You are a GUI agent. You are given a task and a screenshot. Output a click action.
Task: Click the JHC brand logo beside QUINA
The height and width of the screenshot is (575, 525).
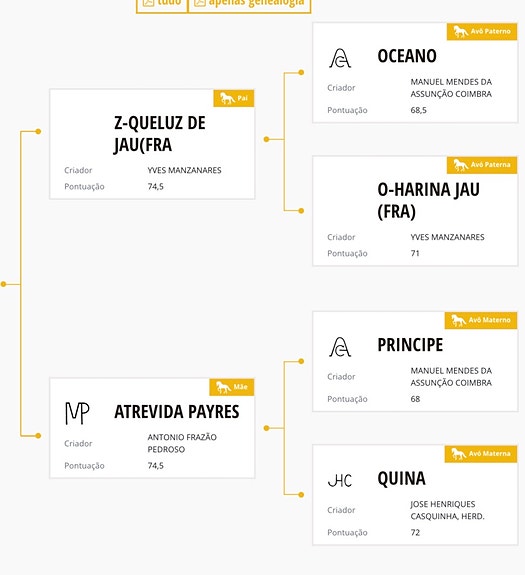[x=340, y=480]
